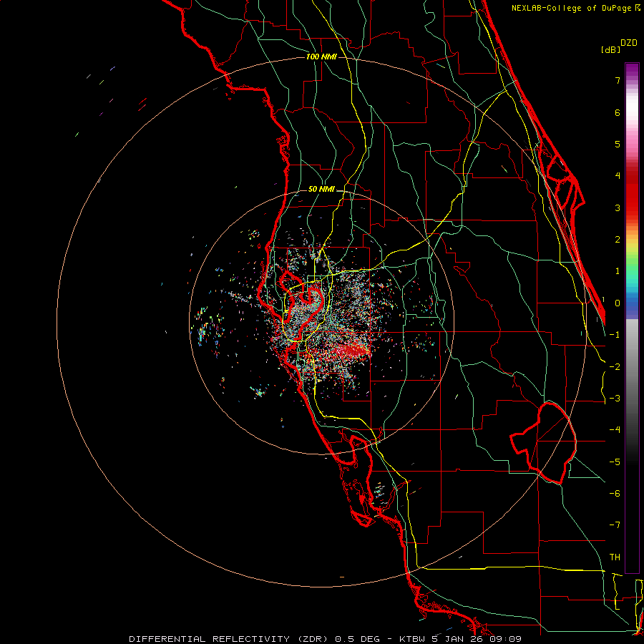Click the '-5' value on the color scale
644x644 pixels.
tap(615, 462)
